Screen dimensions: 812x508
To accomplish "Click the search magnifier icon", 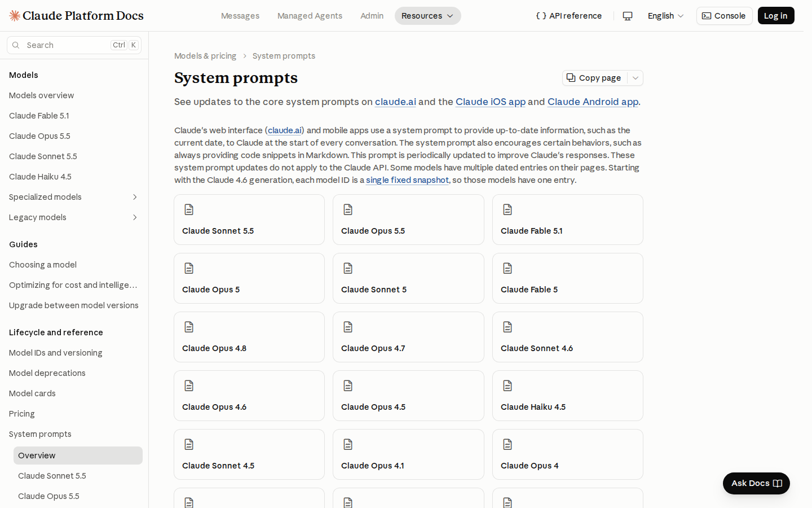I will [x=16, y=45].
